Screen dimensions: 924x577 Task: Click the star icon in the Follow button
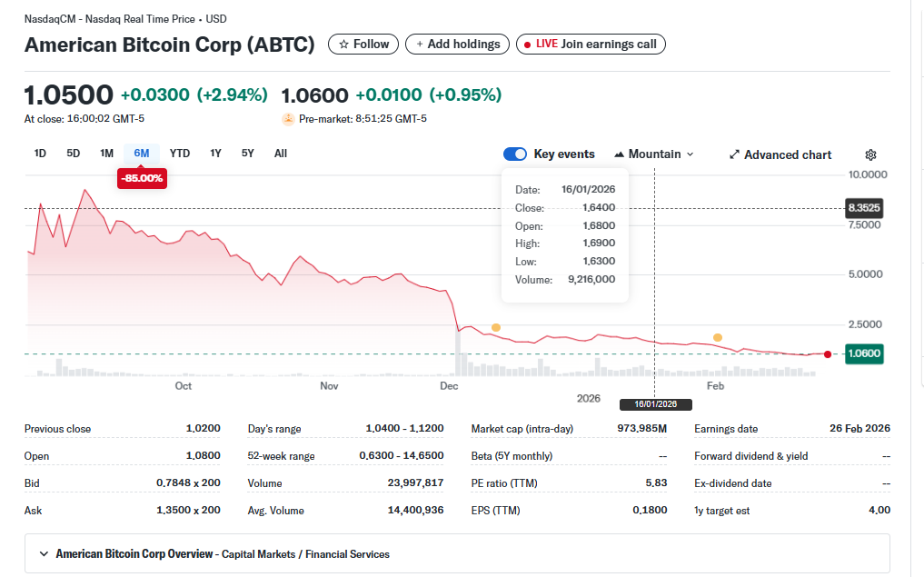(x=343, y=44)
